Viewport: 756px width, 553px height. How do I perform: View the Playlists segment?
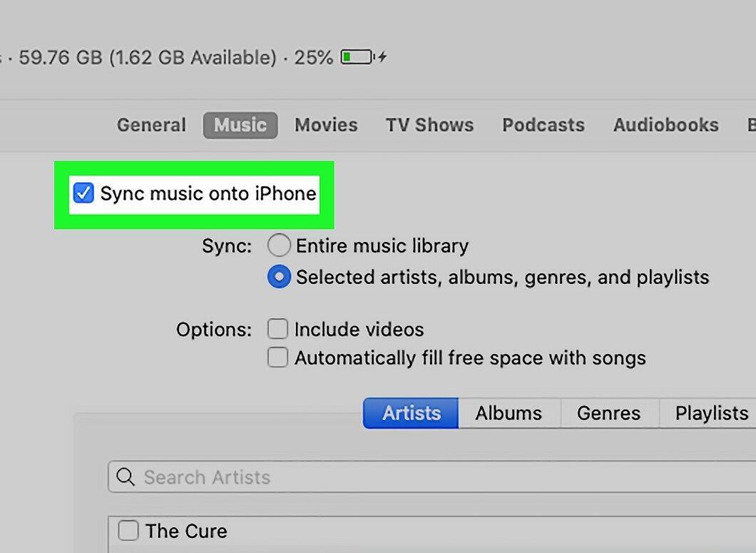coord(708,413)
